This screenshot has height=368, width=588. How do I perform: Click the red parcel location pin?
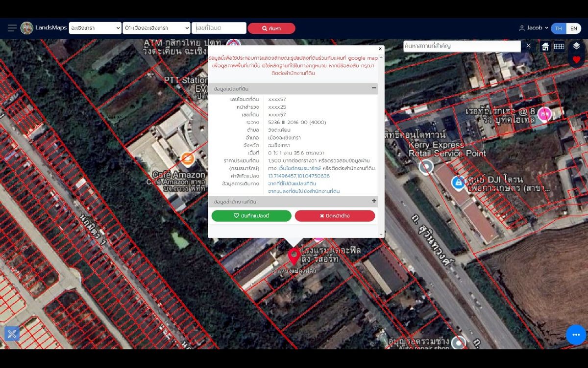click(x=294, y=256)
